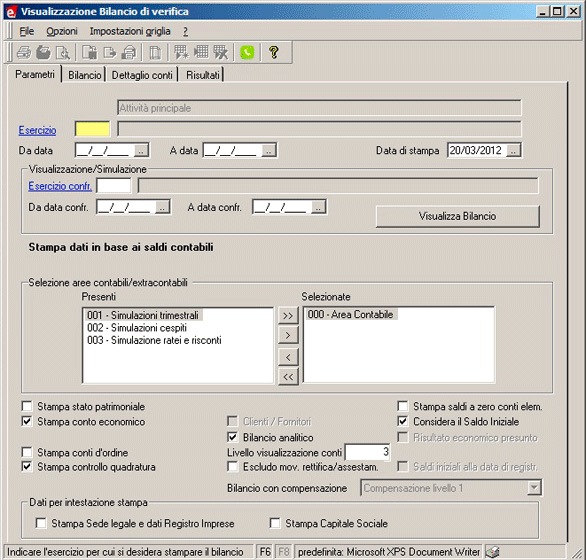The width and height of the screenshot is (586, 560).
Task: Click the Visualizza Bilancio button
Action: coord(457,216)
